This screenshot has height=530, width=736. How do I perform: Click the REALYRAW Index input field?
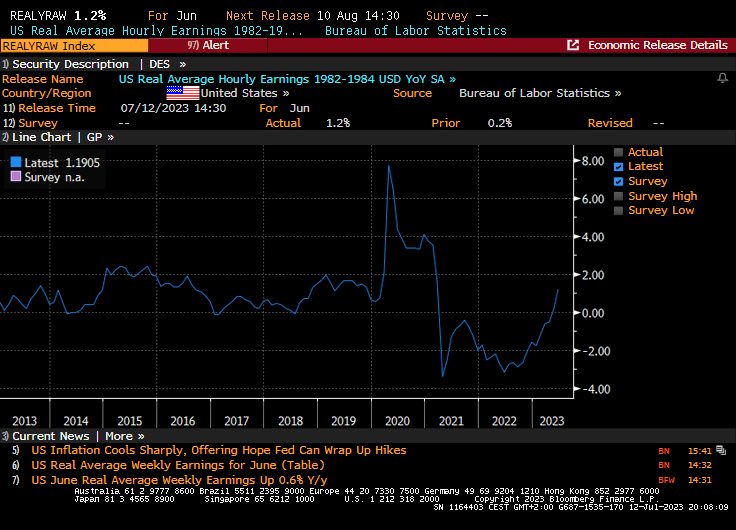point(74,46)
